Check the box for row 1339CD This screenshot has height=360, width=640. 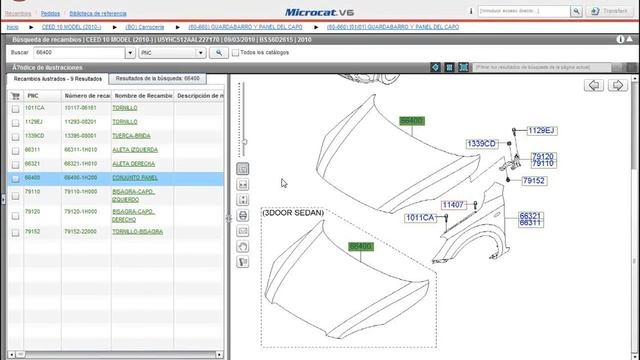coord(16,137)
